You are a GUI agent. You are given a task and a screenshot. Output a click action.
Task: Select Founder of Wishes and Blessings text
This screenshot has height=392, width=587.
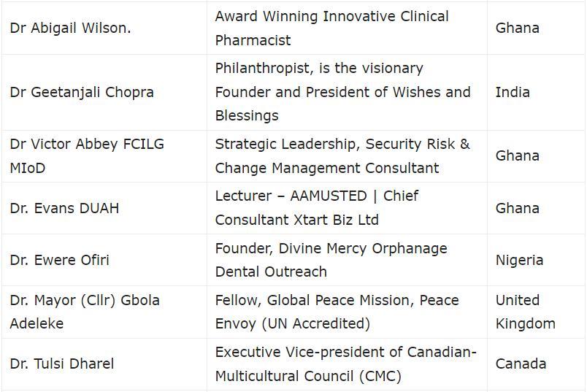(x=342, y=92)
